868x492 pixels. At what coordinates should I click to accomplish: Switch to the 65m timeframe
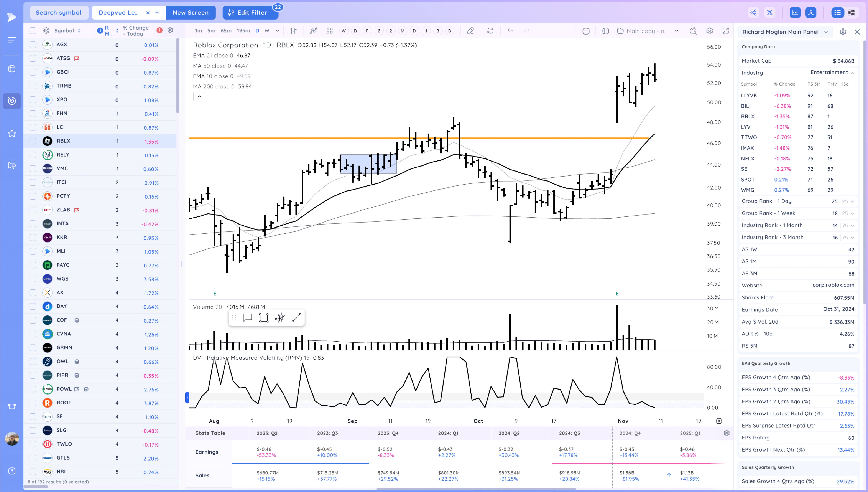coord(226,31)
